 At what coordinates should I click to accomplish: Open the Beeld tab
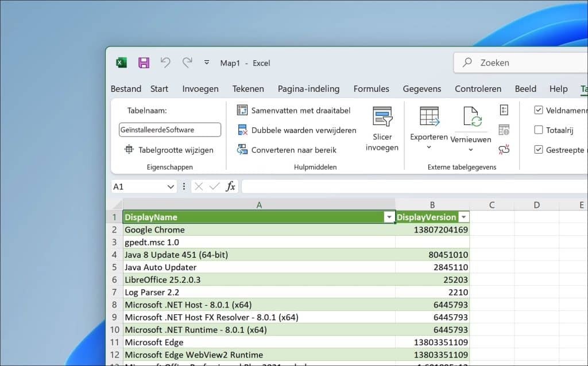(525, 89)
